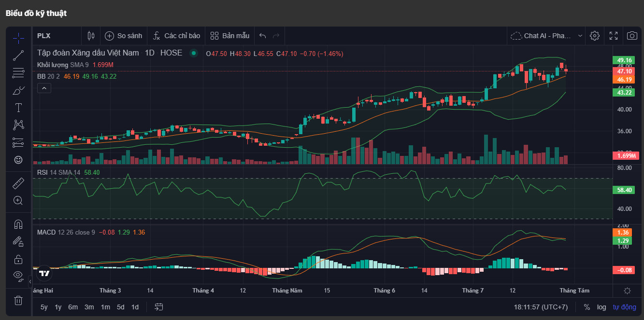Select the 3m time range
The height and width of the screenshot is (320, 644).
(89, 307)
